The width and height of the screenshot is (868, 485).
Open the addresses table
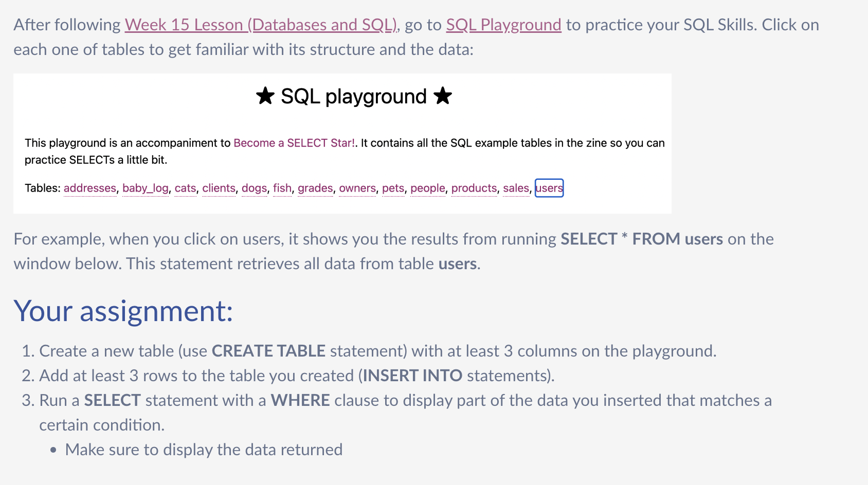(x=89, y=188)
